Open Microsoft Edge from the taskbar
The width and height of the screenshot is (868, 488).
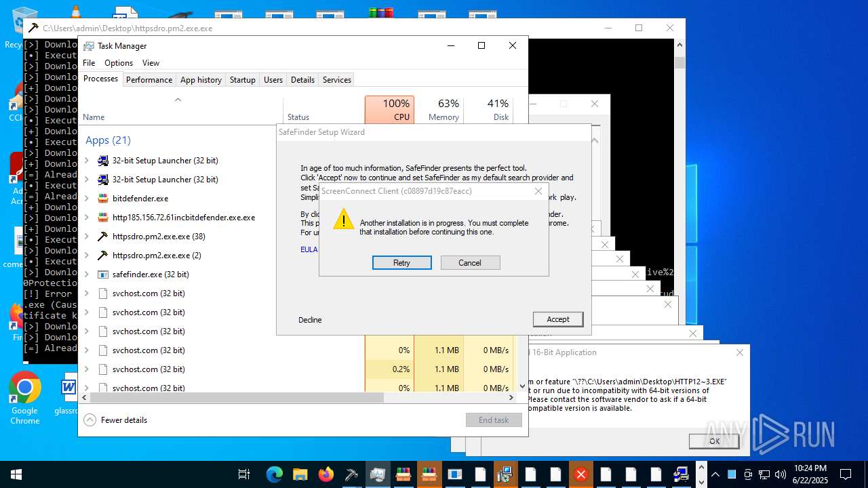[x=274, y=474]
